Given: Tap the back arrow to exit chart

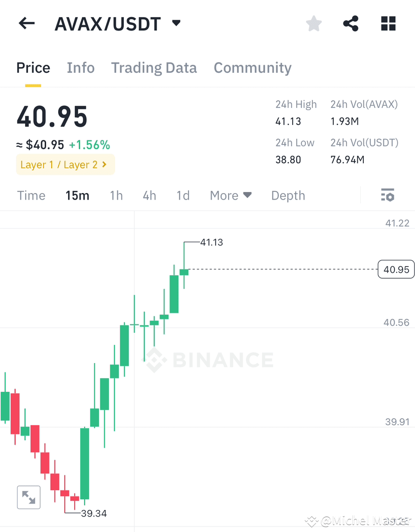Looking at the screenshot, I should click(26, 23).
